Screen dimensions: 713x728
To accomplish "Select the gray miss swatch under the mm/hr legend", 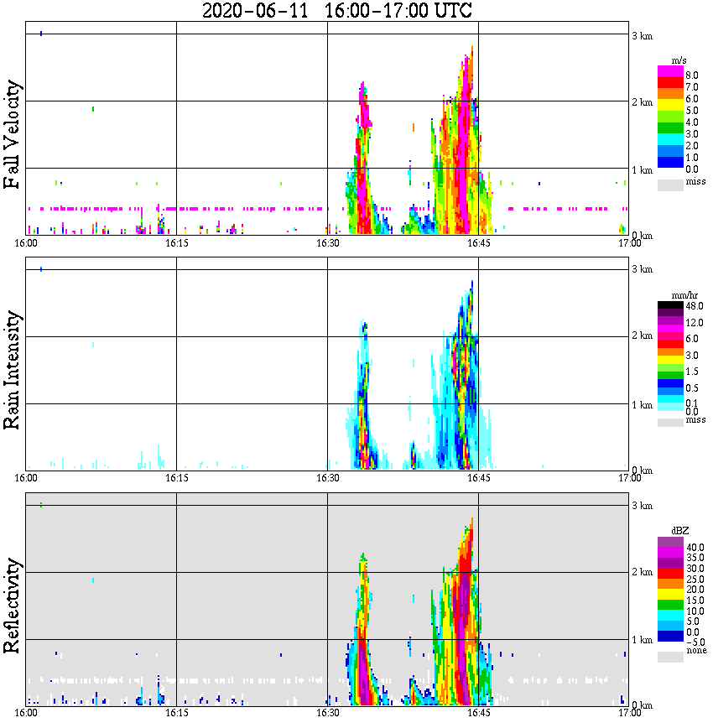I will (670, 423).
